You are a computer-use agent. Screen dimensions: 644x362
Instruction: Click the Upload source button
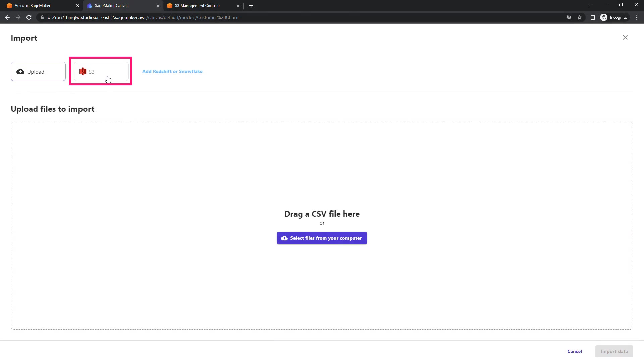[x=38, y=71]
